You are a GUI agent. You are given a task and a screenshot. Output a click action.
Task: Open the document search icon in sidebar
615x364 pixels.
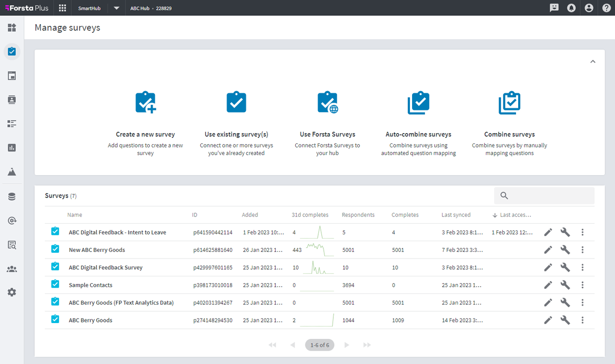coord(12,245)
